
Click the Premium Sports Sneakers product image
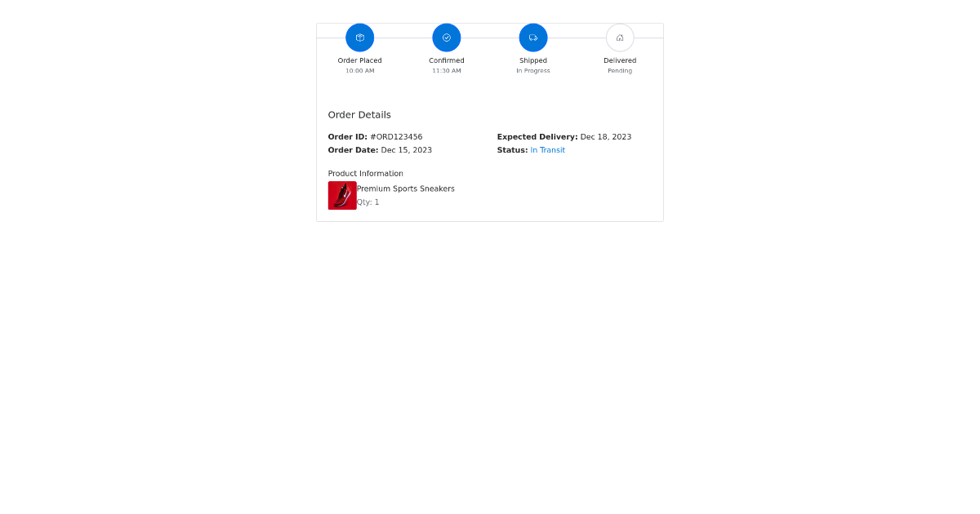click(x=342, y=195)
